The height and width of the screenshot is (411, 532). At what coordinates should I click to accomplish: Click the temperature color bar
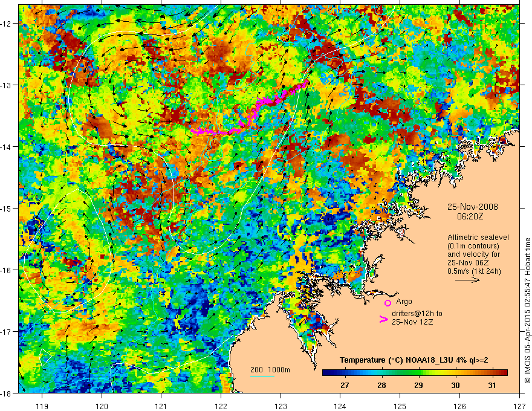pyautogui.click(x=415, y=373)
